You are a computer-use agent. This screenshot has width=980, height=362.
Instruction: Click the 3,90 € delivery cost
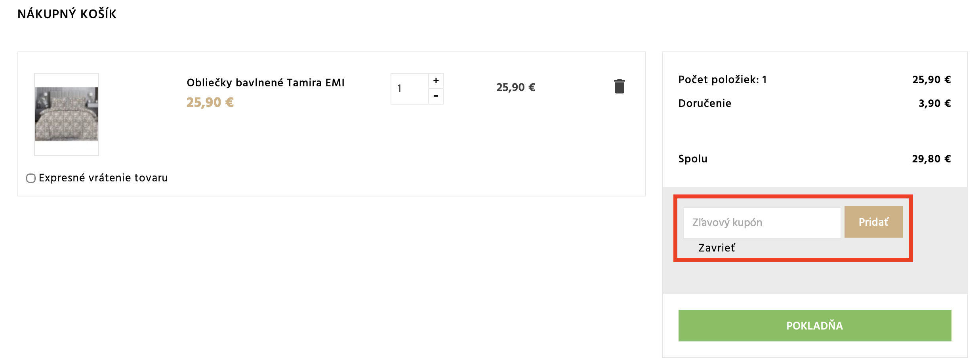tap(934, 103)
